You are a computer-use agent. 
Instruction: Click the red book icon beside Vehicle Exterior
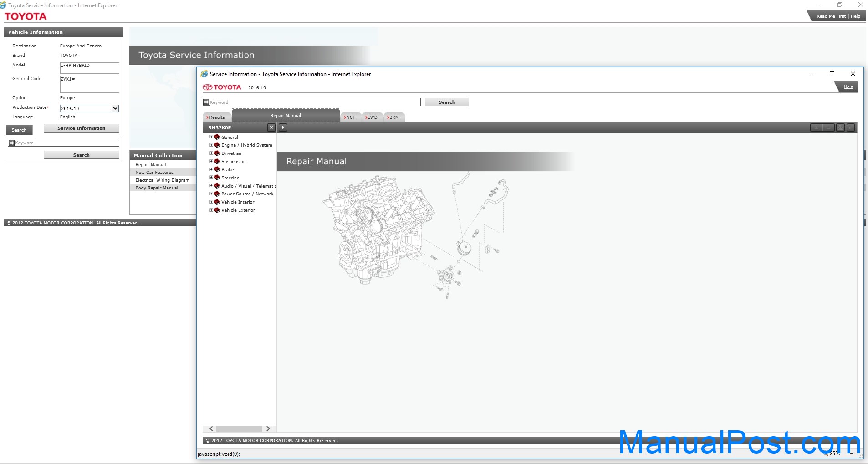pos(217,210)
